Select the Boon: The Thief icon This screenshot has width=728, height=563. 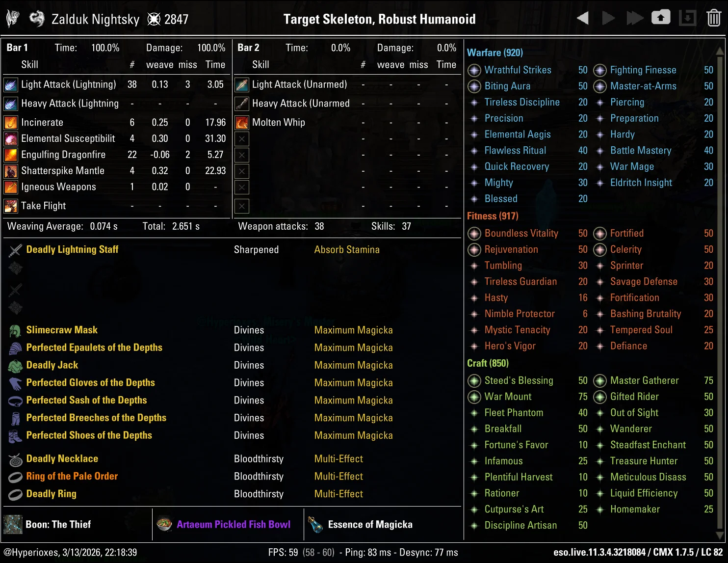point(13,524)
